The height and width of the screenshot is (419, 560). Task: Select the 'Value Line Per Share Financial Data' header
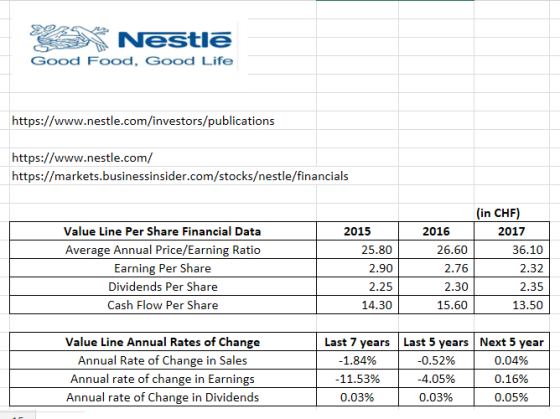163,231
